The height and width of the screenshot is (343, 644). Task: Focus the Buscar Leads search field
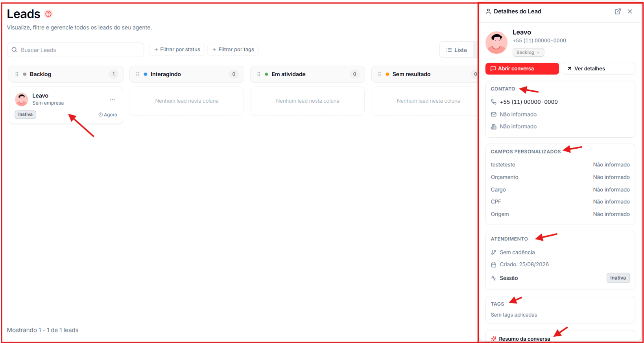[x=76, y=50]
